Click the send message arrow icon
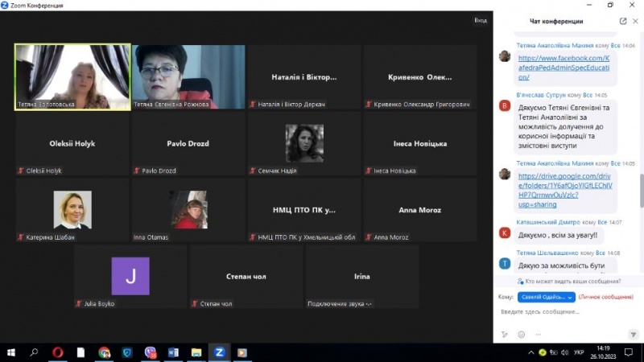Viewport: 644px width, 362px height. coord(634,334)
